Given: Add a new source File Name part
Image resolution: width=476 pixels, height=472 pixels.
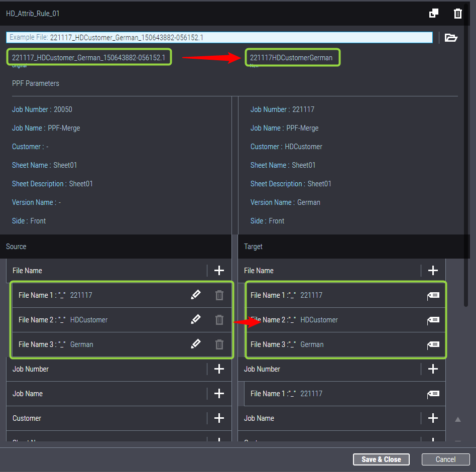Looking at the screenshot, I should 219,271.
